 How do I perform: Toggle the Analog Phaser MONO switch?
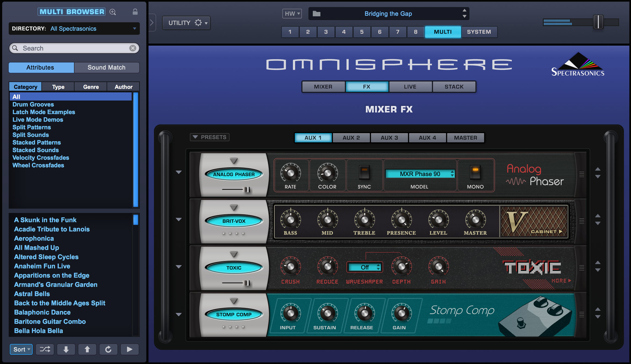pos(475,172)
